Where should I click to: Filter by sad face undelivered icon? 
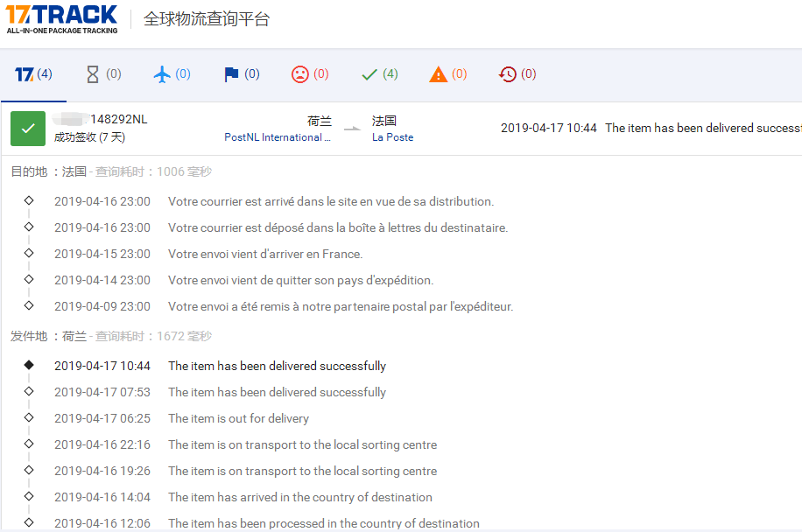[x=310, y=74]
